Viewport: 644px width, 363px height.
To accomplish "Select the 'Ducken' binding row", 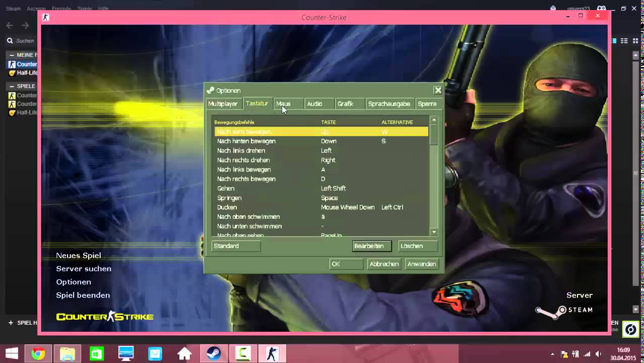I will pyautogui.click(x=321, y=207).
